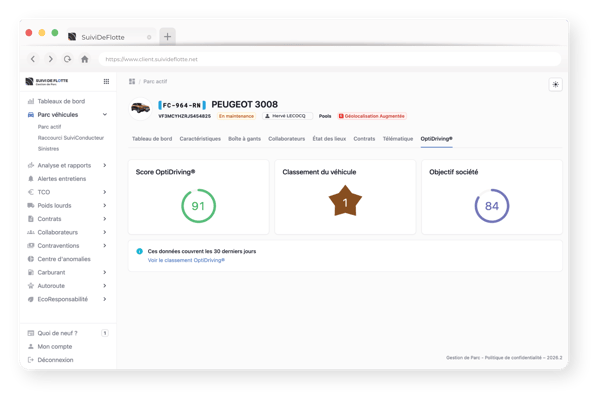The width and height of the screenshot is (600, 401).
Task: Expand the Poids lourds chevron
Action: 105,205
